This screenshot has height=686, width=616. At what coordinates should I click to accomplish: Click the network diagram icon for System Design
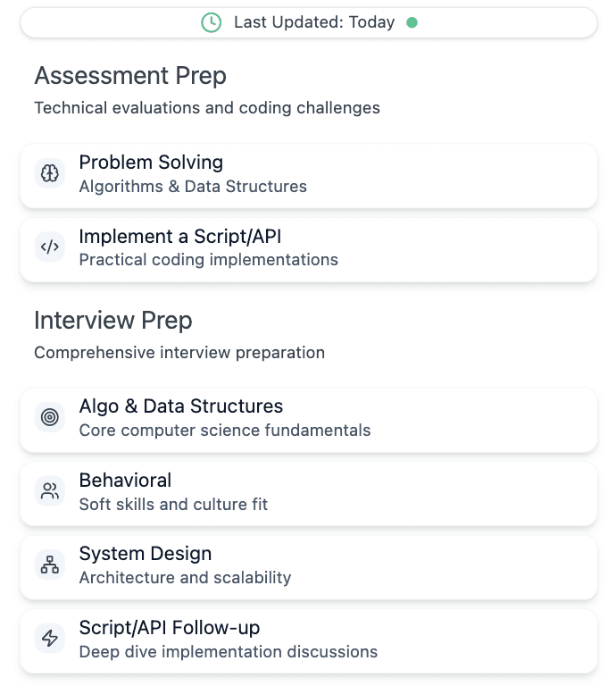(x=50, y=565)
